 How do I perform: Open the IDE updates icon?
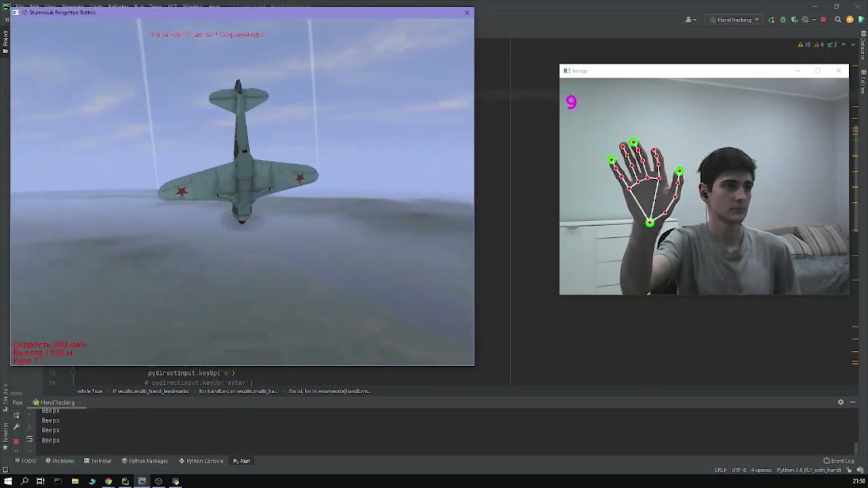point(850,20)
